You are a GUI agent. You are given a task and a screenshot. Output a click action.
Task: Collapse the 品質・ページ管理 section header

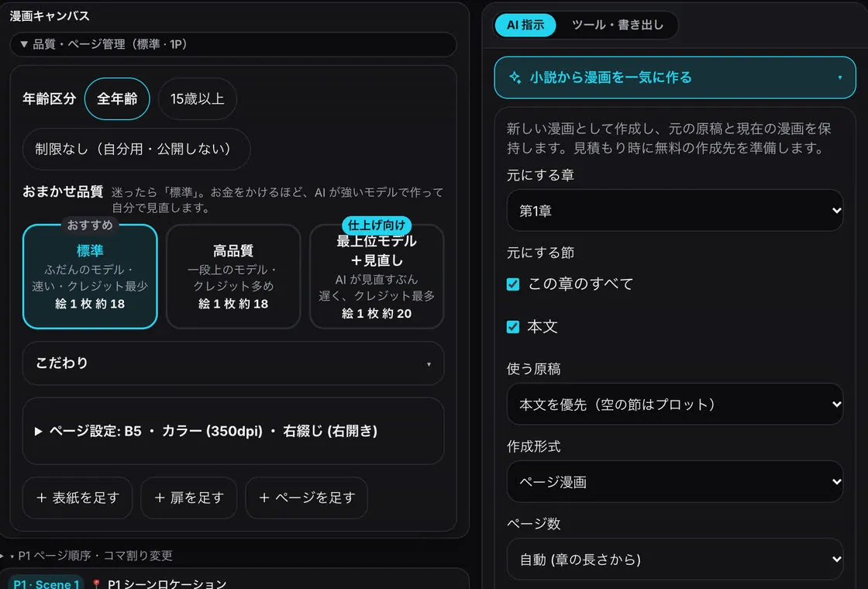click(x=233, y=44)
